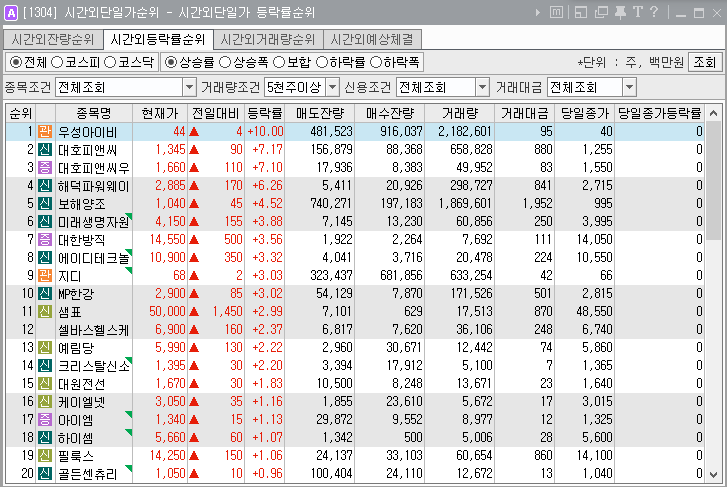Viewport: 727px width, 487px height.
Task: Click the 50,000 price of 샘표
Action: tap(167, 312)
